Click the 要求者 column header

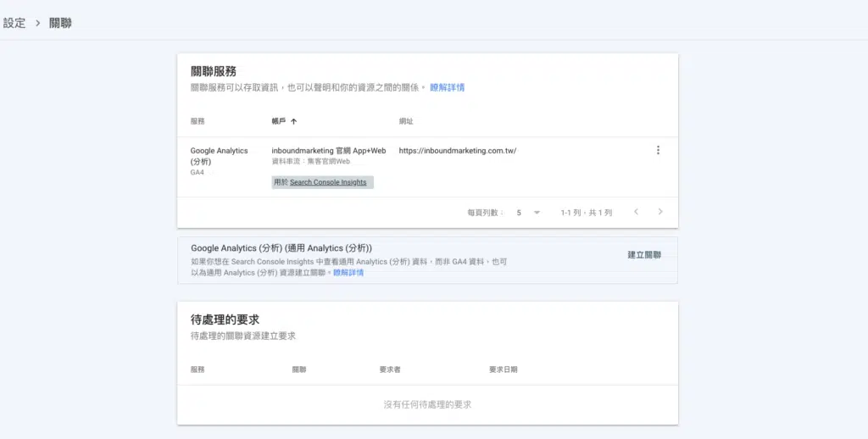pos(390,370)
